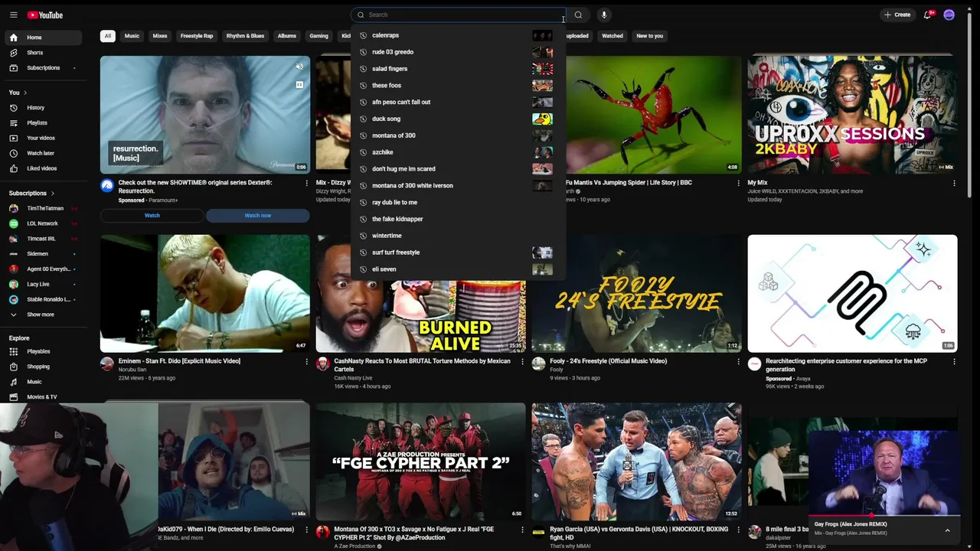
Task: Unmute the Dexter Resurrection ad preview
Action: tap(299, 67)
